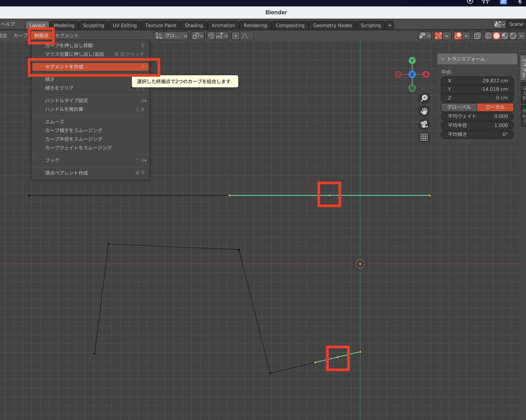
Task: Select material preview shading icon
Action: point(505,36)
